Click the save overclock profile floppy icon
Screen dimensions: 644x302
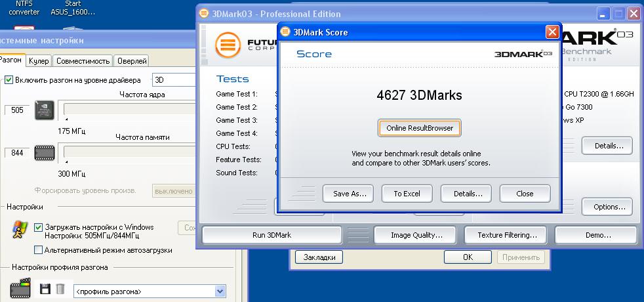pos(45,289)
